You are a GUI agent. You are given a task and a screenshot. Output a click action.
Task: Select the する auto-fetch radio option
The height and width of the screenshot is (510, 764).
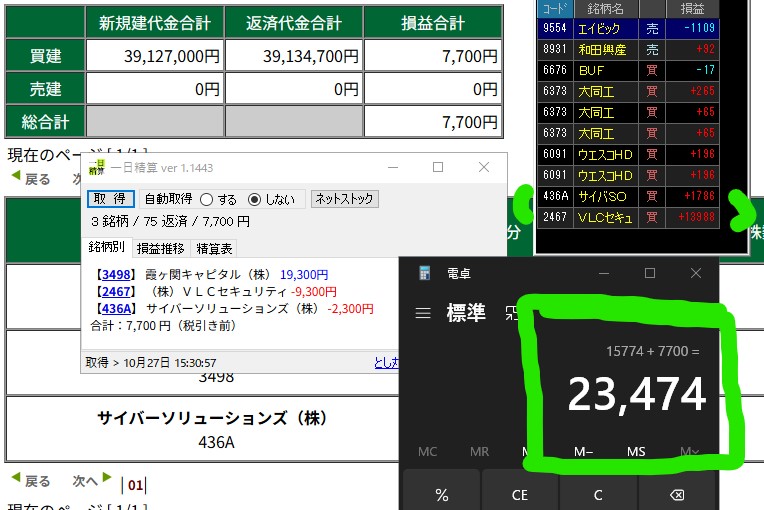pyautogui.click(x=207, y=199)
